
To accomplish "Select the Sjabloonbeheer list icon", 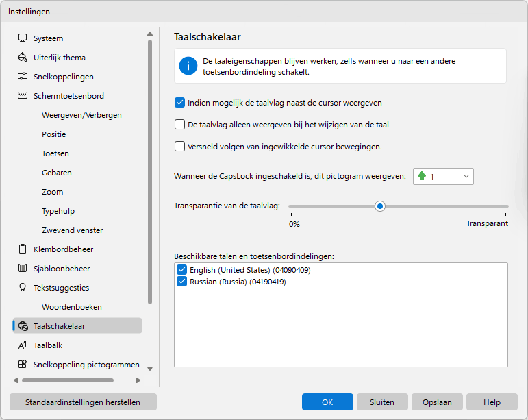I will coord(23,269).
